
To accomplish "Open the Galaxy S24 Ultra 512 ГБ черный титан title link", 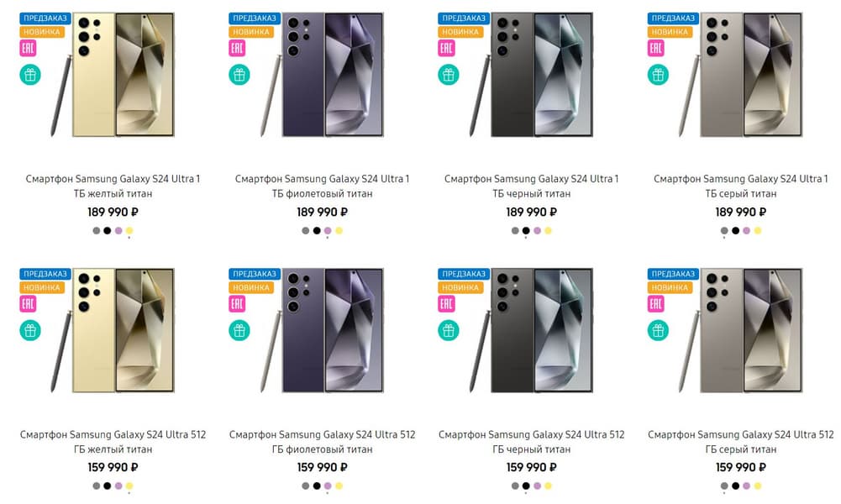I will [531, 442].
